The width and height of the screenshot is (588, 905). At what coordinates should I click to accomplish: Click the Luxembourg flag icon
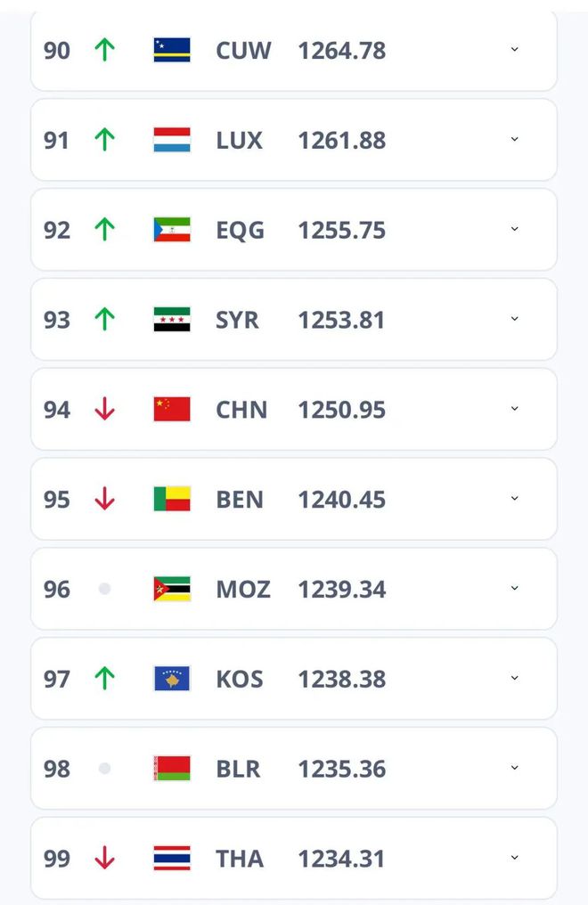tap(172, 140)
